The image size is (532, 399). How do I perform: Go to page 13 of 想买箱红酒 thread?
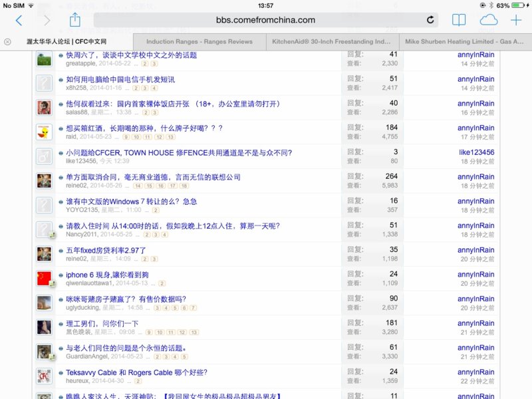click(170, 137)
